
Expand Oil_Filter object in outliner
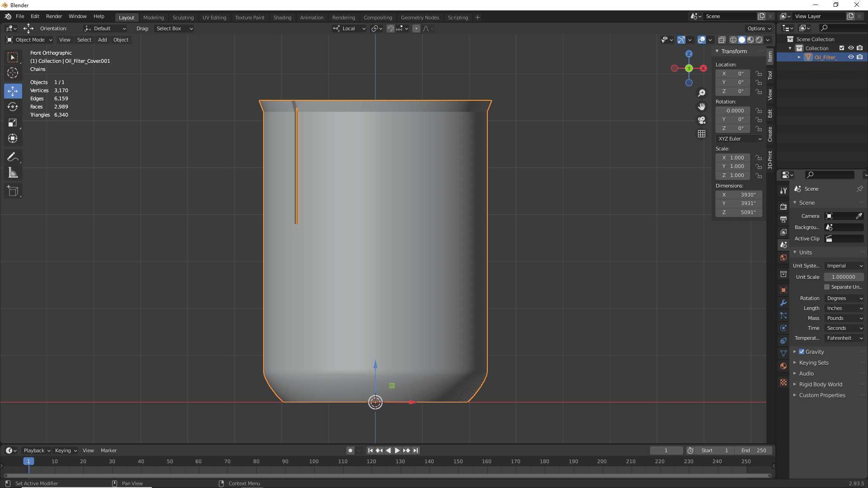[x=799, y=57]
